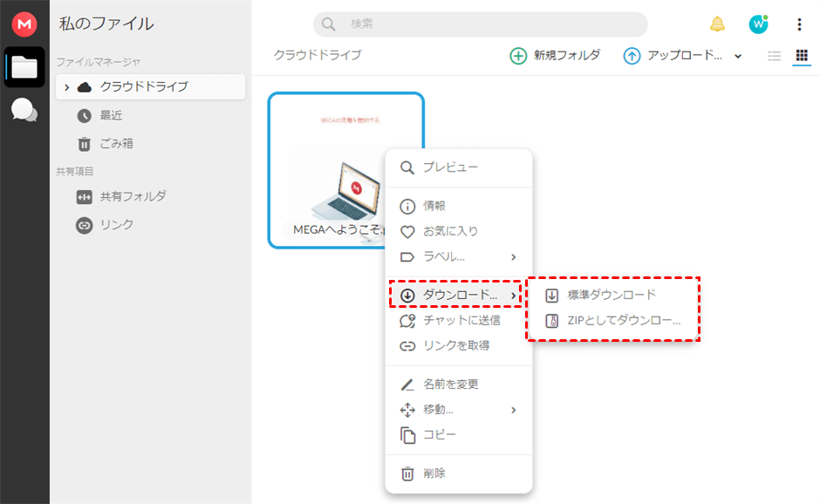Open ダウンロード... context menu entry
This screenshot has height=504, width=820.
[459, 295]
